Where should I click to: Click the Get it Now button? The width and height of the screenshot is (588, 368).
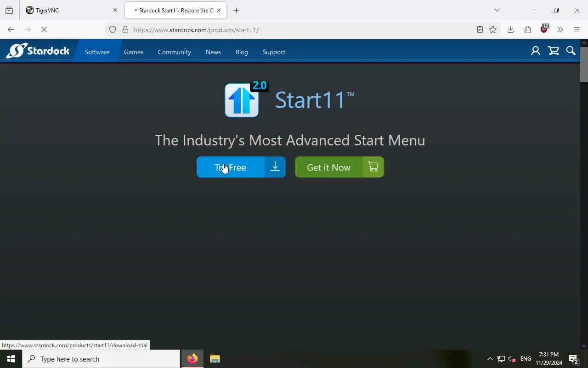339,167
